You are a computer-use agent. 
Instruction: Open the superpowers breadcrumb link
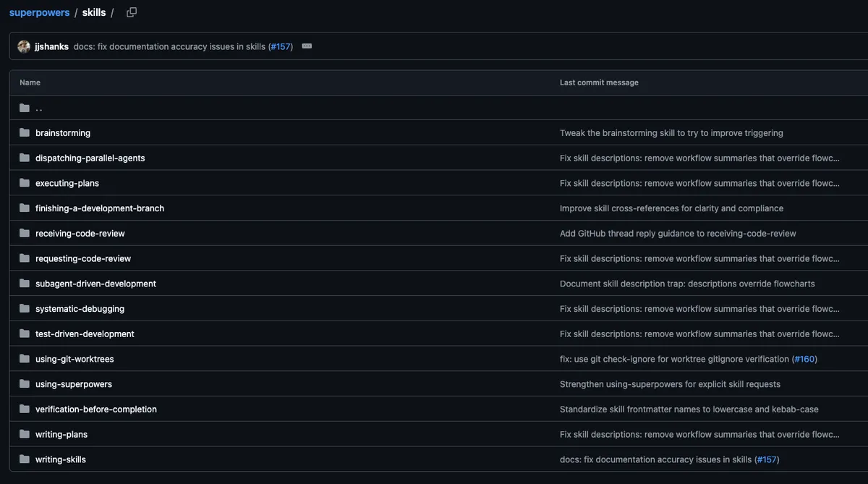(39, 12)
